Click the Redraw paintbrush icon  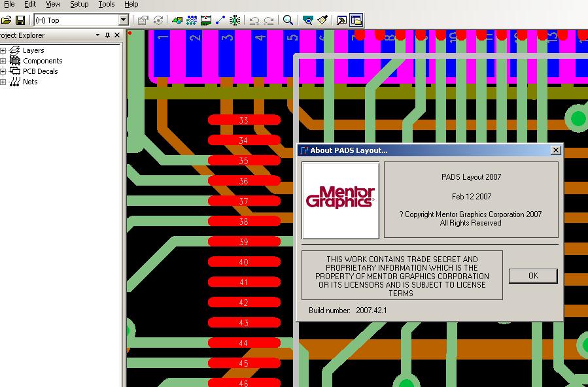point(322,20)
